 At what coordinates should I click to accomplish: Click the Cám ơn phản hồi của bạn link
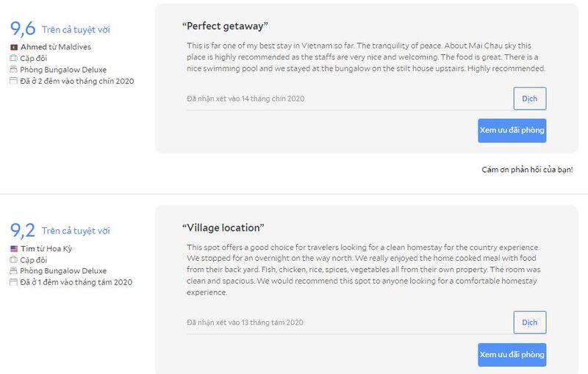pos(527,170)
